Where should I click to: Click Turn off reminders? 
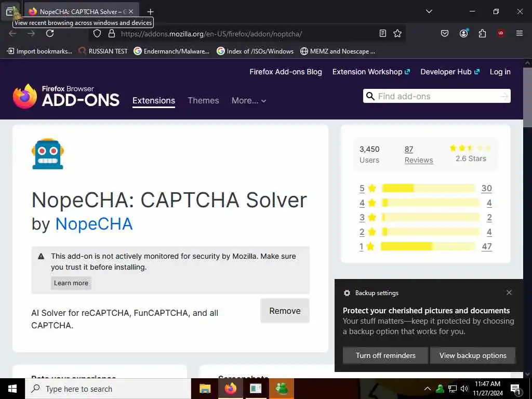click(x=385, y=355)
